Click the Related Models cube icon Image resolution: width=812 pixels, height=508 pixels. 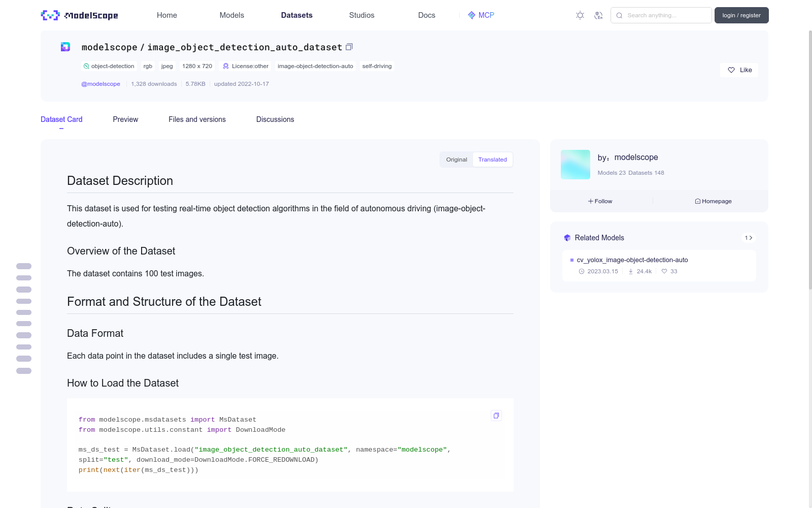[567, 238]
